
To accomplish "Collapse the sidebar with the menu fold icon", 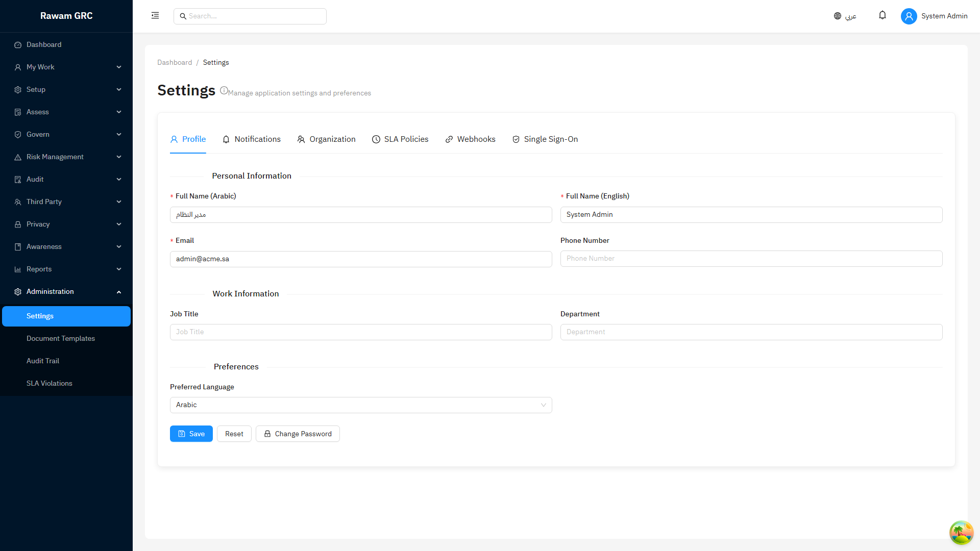I will 155,16.
